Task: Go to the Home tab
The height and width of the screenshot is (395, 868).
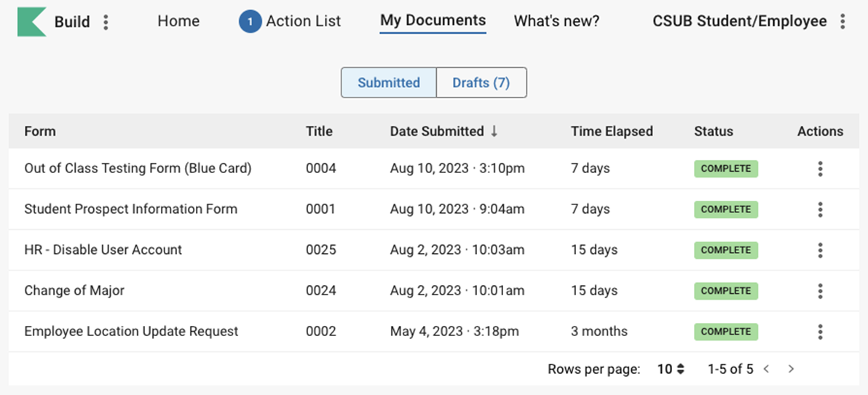Action: click(178, 22)
